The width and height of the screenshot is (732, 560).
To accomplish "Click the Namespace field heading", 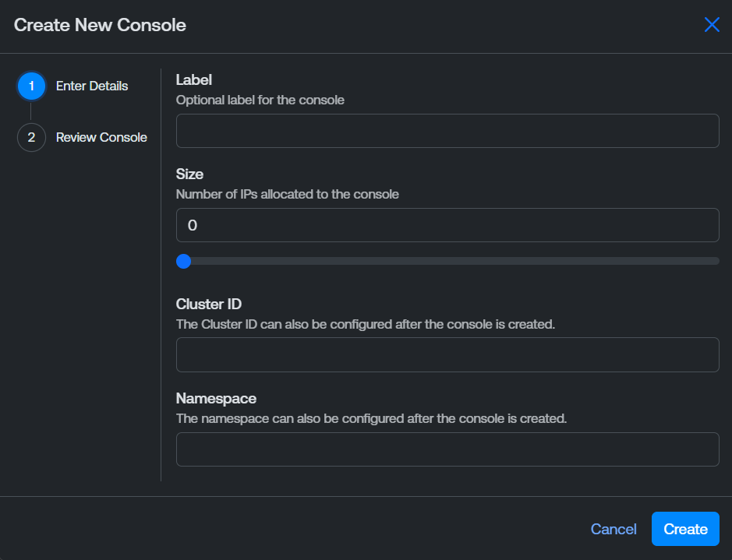I will [216, 398].
